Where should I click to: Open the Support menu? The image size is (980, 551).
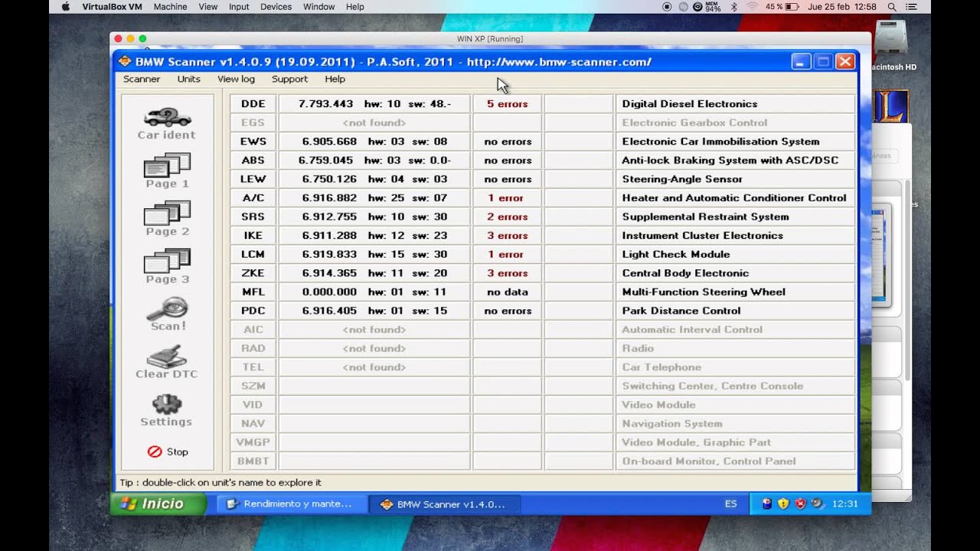point(289,79)
